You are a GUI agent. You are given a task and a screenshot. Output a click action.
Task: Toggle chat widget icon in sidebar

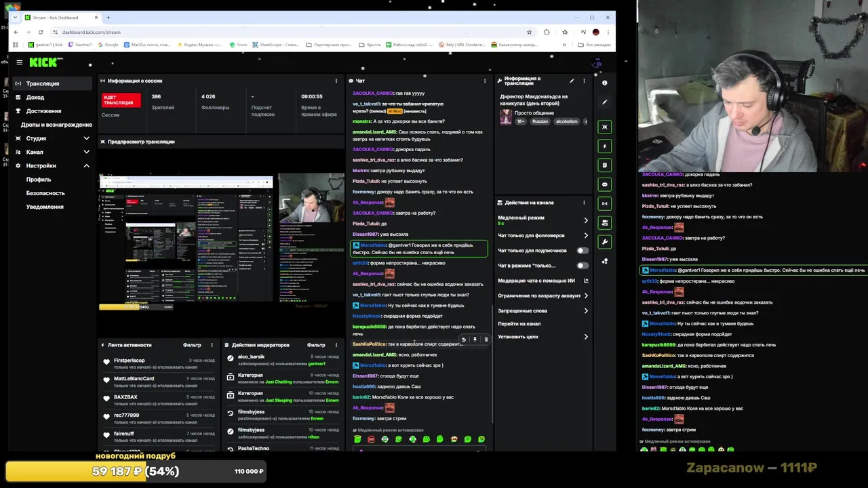click(605, 184)
